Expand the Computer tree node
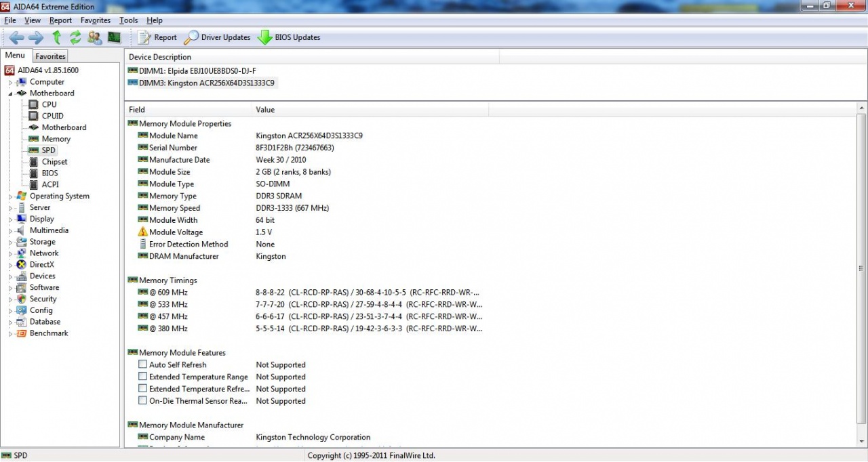Screen dimensions: 868x462 click(10, 82)
